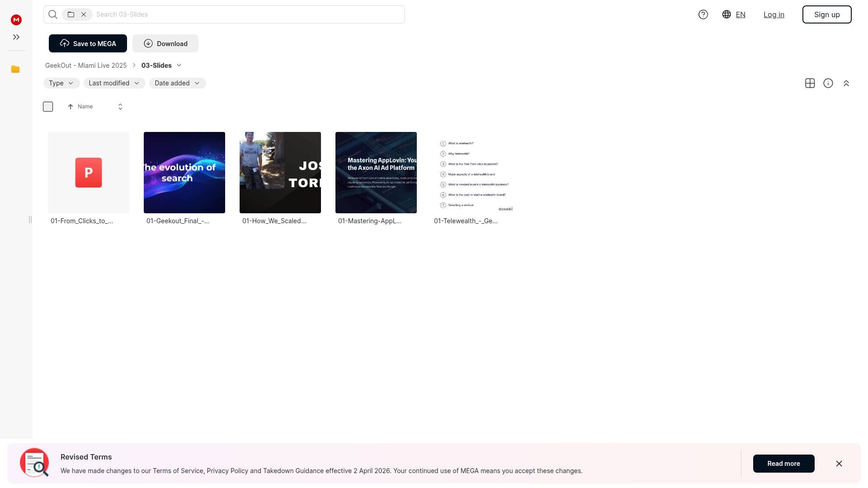Click the Search 03-Slides input field
This screenshot has height=488, width=868.
249,14
